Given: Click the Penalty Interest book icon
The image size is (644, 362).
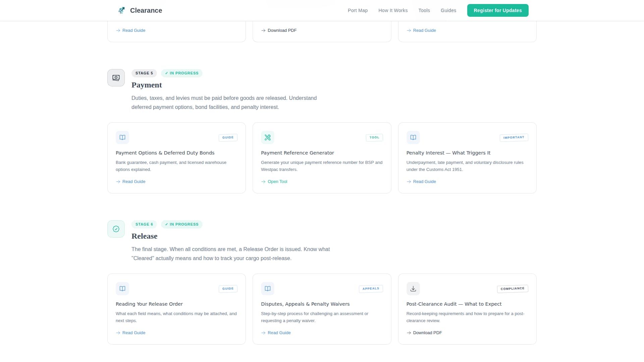Looking at the screenshot, I should (x=413, y=137).
